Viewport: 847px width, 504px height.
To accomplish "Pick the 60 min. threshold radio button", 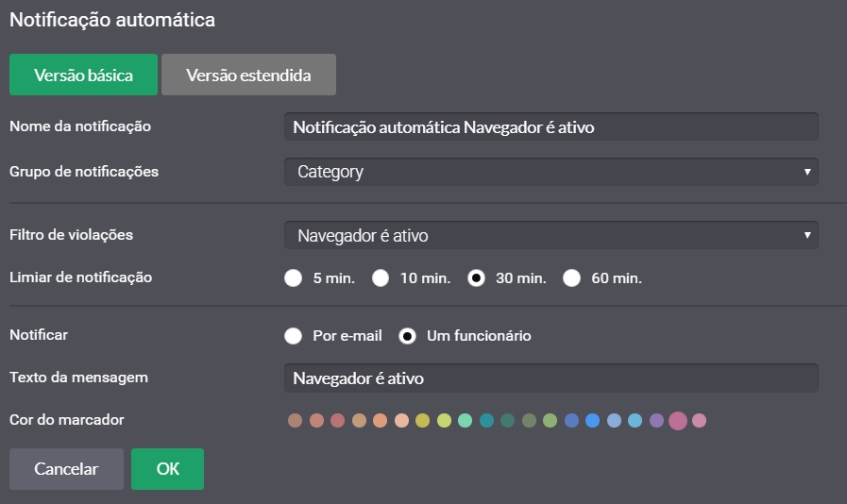I will click(571, 278).
